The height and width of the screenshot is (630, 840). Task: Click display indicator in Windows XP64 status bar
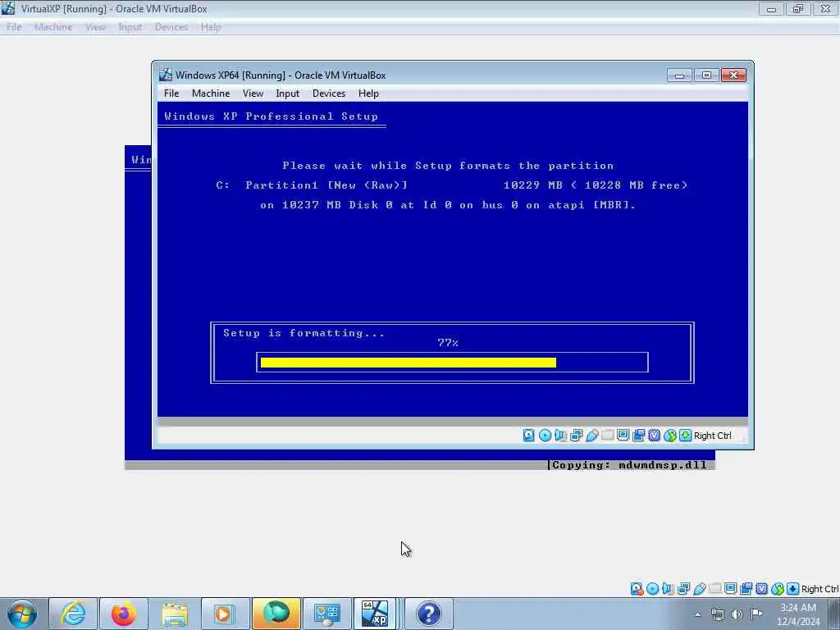pos(623,436)
